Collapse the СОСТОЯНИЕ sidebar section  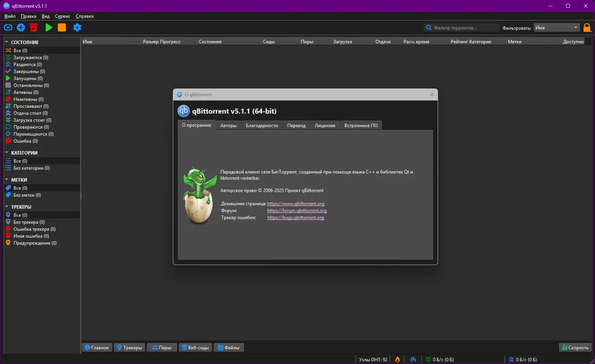point(7,42)
